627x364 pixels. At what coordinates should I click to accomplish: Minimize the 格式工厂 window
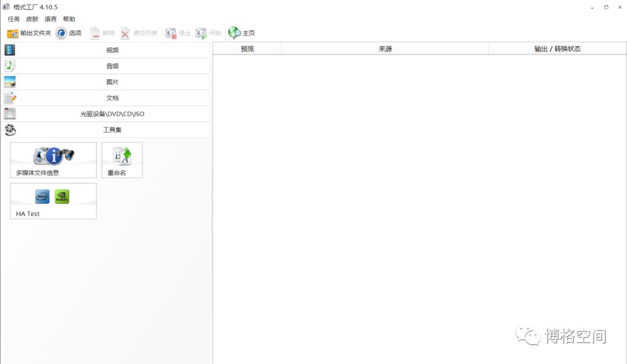point(592,7)
